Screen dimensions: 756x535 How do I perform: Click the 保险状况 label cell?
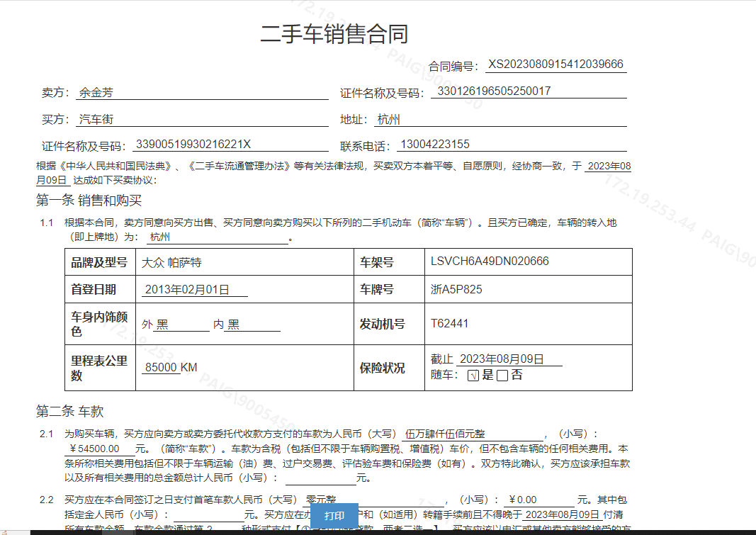click(x=389, y=368)
